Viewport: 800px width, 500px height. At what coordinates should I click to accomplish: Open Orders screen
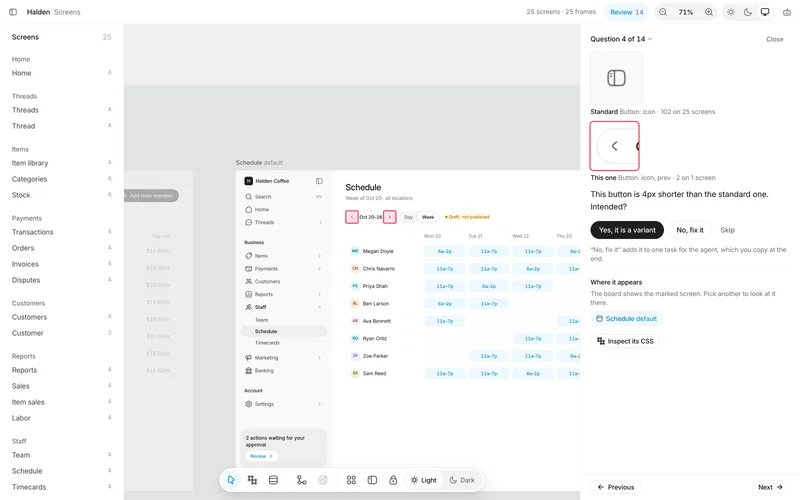pyautogui.click(x=61, y=248)
